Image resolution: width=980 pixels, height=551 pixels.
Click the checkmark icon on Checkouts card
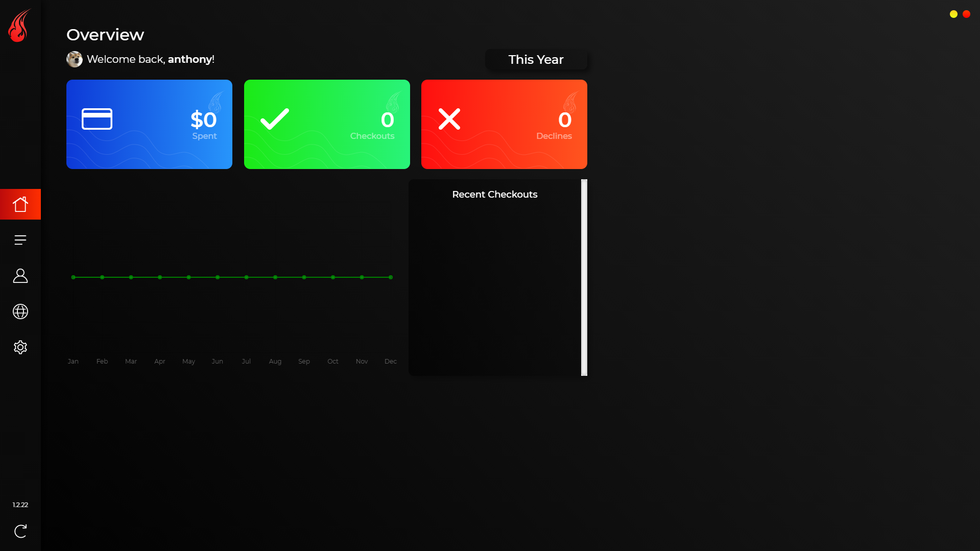click(275, 119)
